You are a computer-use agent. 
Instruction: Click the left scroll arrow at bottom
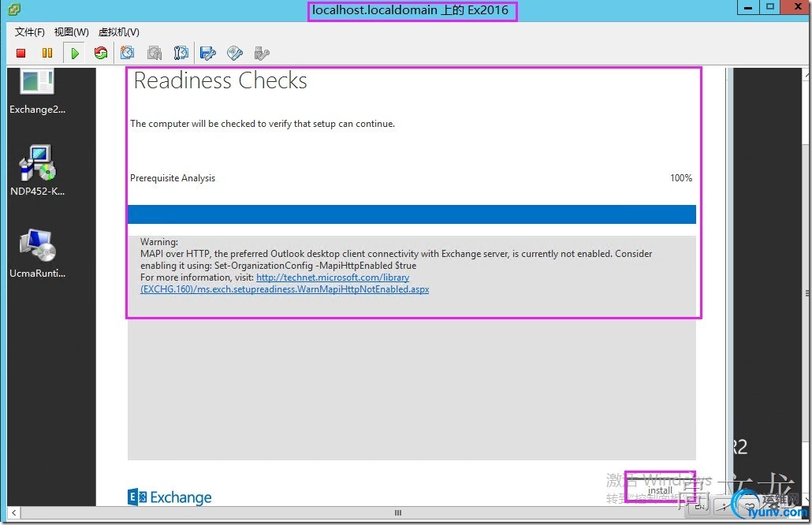14,512
